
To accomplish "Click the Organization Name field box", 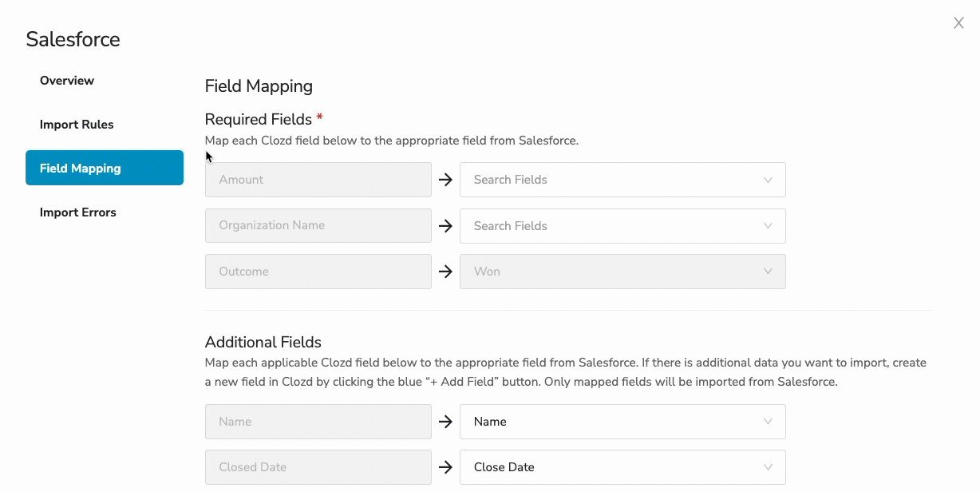I will click(318, 226).
